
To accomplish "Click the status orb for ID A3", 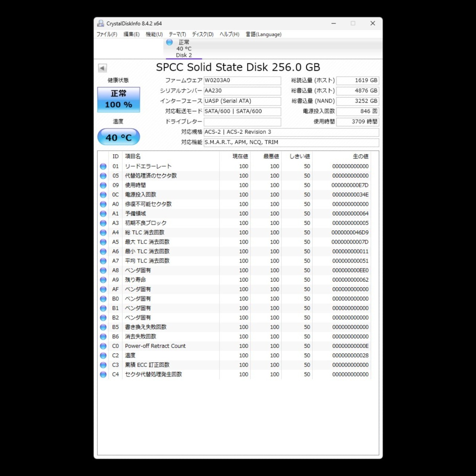I will (103, 223).
